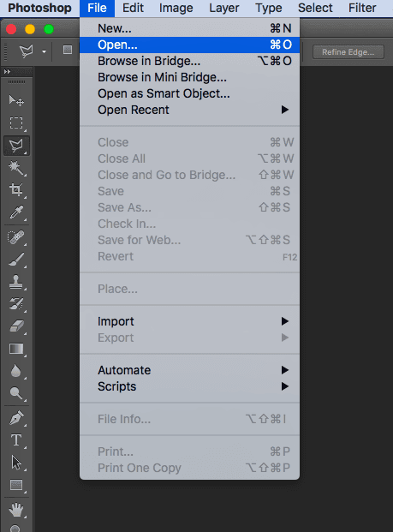The image size is (393, 532).
Task: Choose Open... from the File menu
Action: [189, 45]
